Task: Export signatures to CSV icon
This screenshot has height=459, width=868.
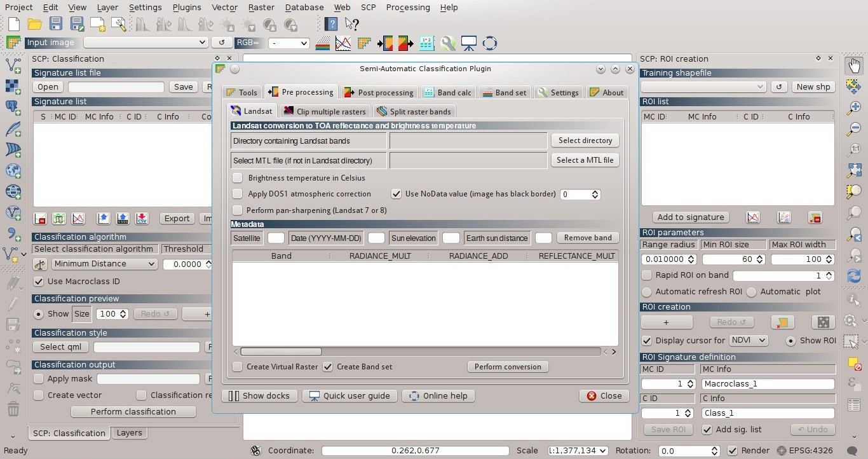Action: tap(140, 219)
